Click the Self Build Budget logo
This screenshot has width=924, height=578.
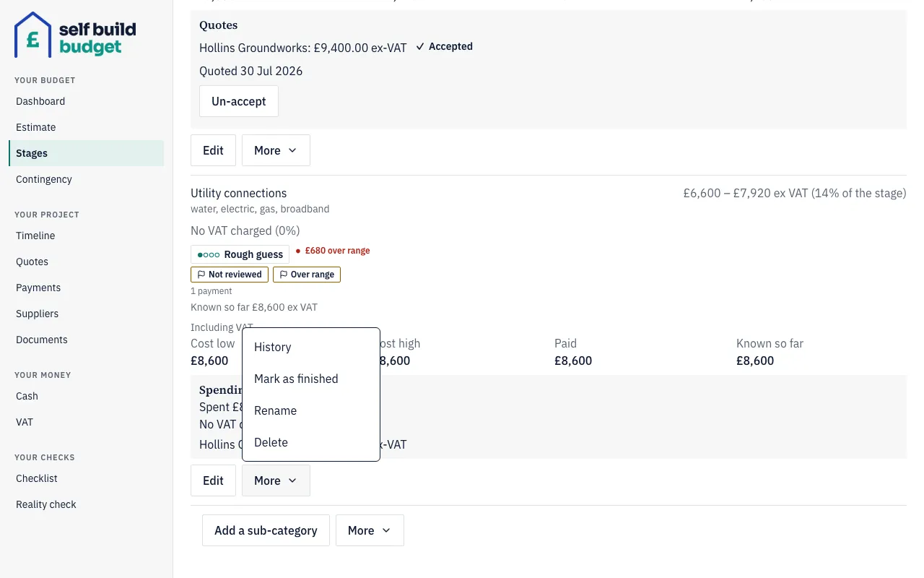tap(75, 35)
